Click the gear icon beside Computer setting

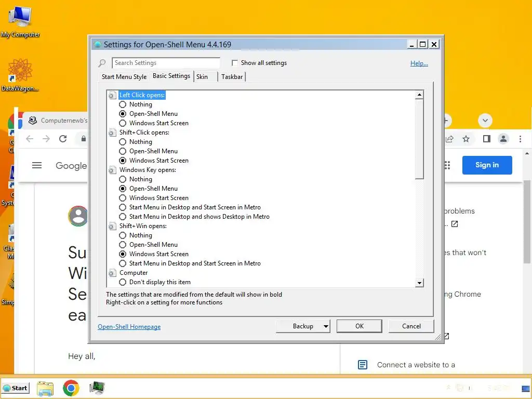(x=112, y=273)
